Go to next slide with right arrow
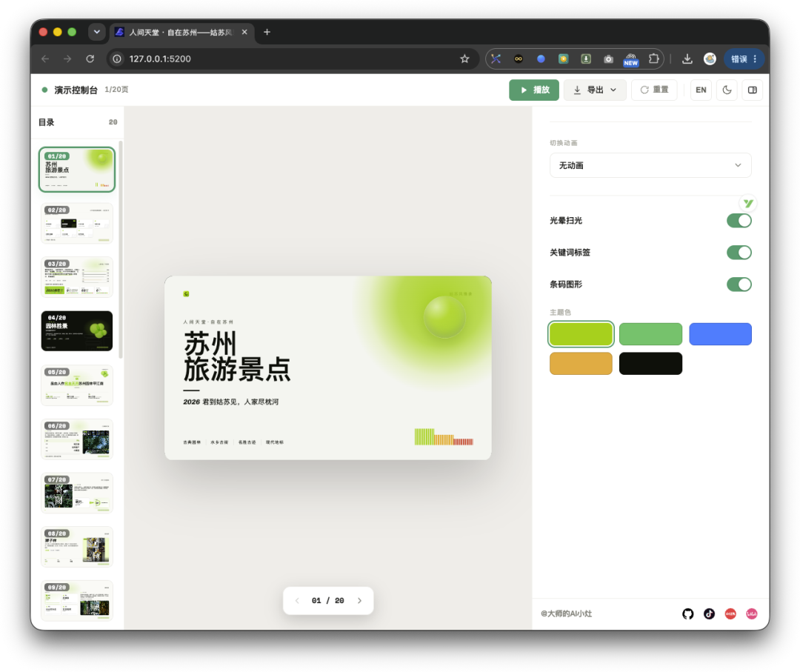Image resolution: width=800 pixels, height=672 pixels. [360, 601]
